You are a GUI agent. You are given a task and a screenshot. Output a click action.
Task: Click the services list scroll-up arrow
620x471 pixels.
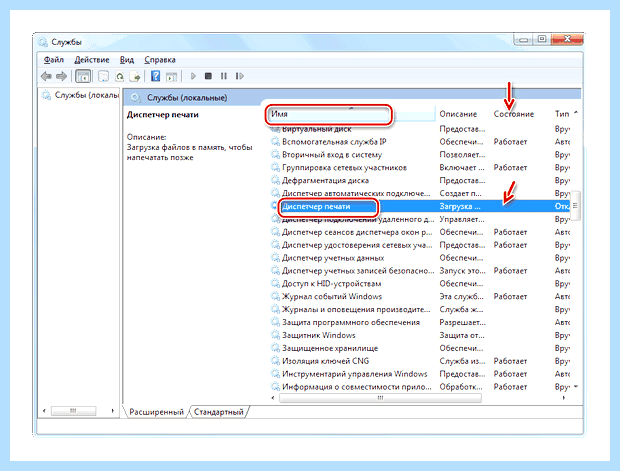[576, 113]
